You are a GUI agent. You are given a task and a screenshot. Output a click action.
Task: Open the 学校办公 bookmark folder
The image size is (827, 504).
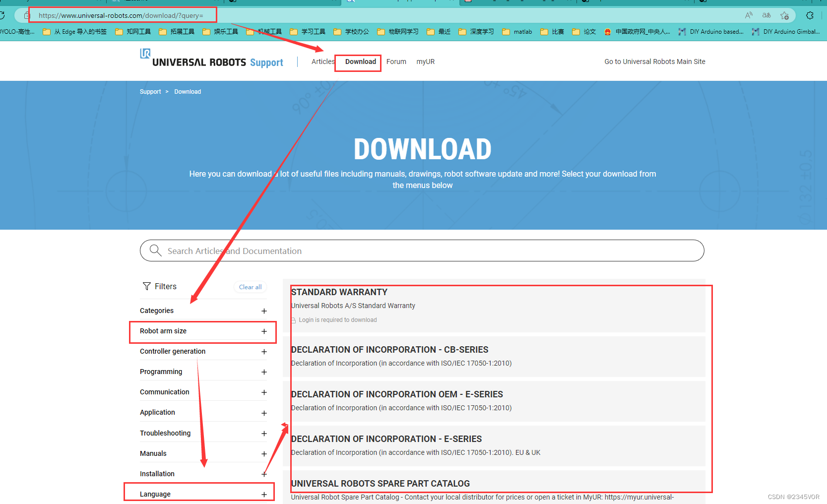351,32
